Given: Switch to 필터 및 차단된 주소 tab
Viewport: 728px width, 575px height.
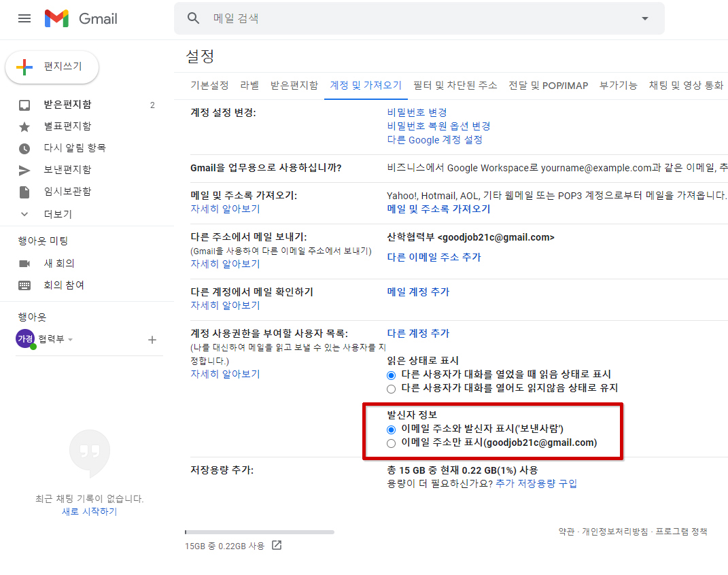Looking at the screenshot, I should coord(455,86).
